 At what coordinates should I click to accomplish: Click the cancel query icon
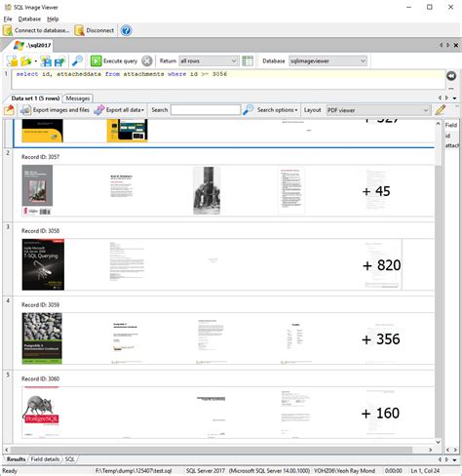pyautogui.click(x=147, y=60)
